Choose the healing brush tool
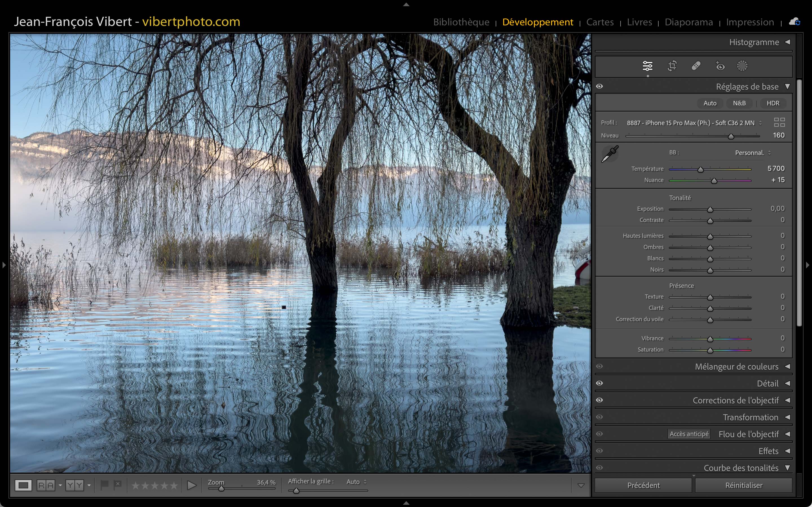Screen dimensions: 812x507 click(x=696, y=66)
